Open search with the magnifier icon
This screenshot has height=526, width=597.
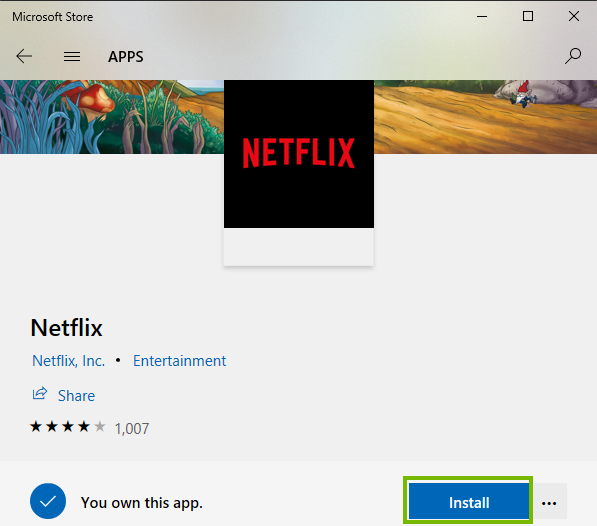573,56
